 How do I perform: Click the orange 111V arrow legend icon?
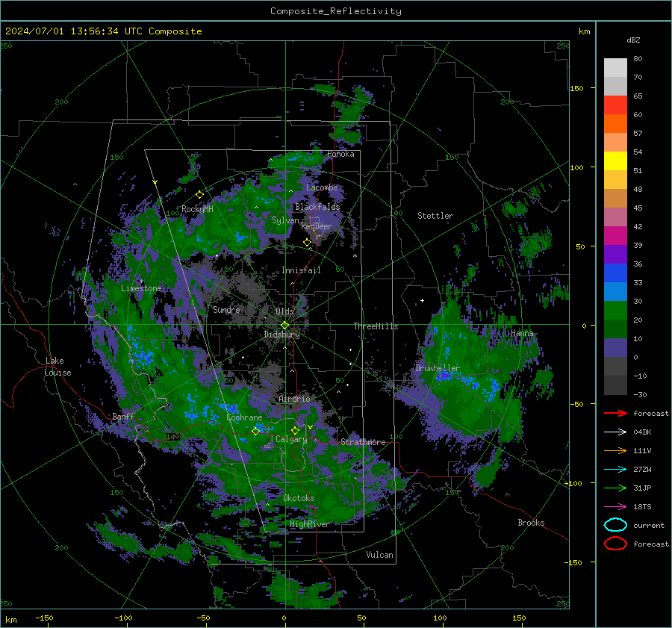click(615, 450)
